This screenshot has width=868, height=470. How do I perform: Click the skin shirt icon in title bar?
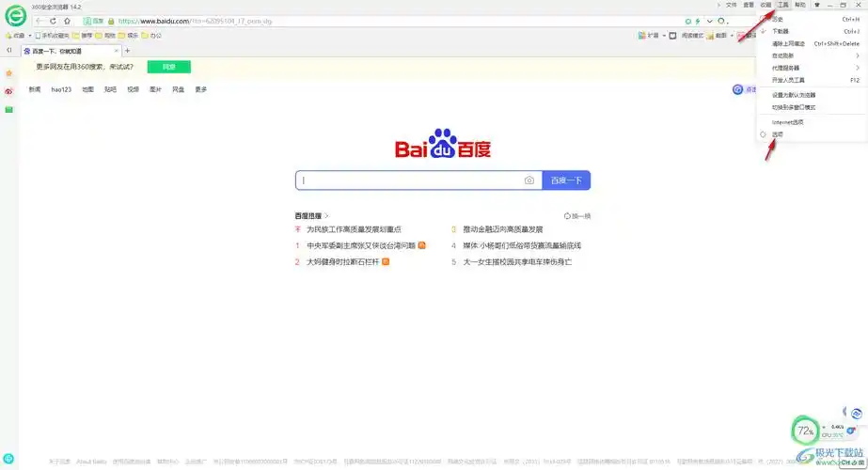817,5
